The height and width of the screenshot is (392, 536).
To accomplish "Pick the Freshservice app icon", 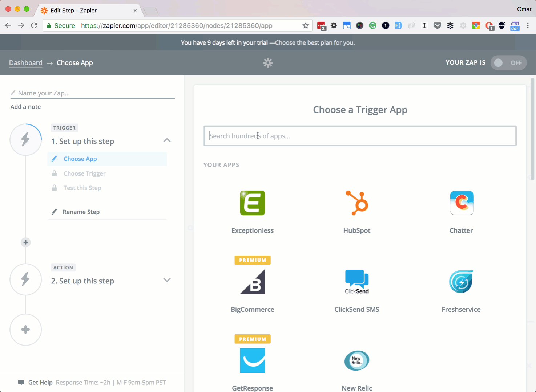I will tap(461, 282).
